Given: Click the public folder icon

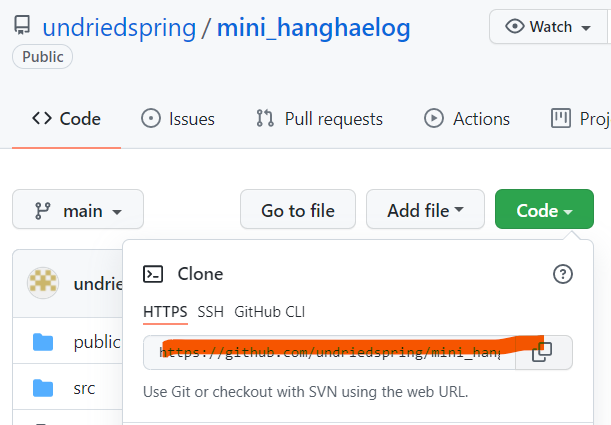Looking at the screenshot, I should pyautogui.click(x=43, y=342).
